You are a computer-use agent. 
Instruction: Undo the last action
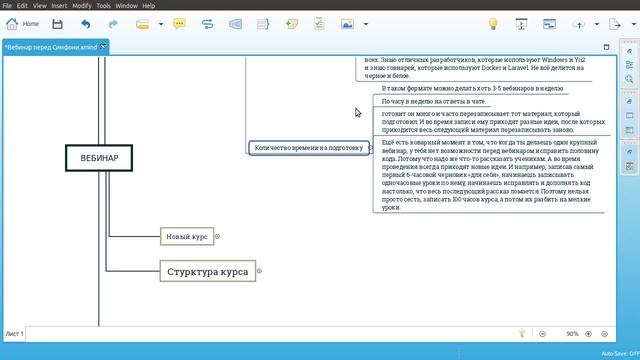[x=85, y=24]
